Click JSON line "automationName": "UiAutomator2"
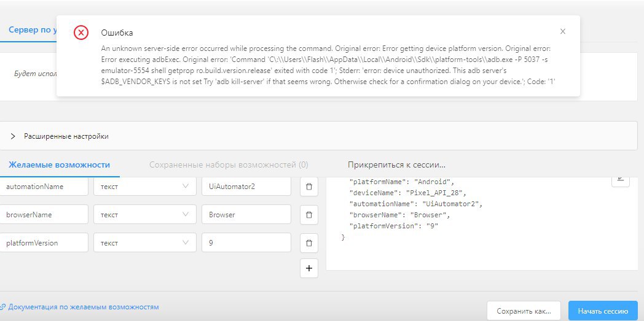 pos(415,203)
